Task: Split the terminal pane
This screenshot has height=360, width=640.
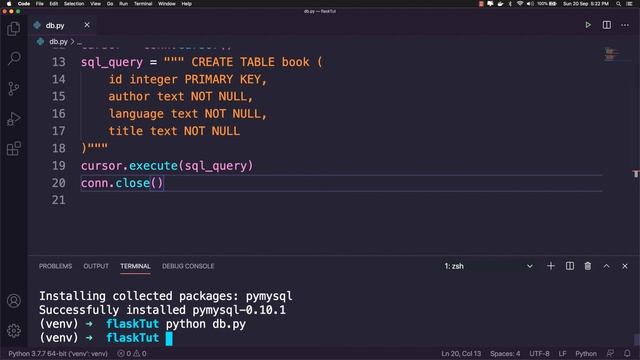Action: (x=570, y=266)
